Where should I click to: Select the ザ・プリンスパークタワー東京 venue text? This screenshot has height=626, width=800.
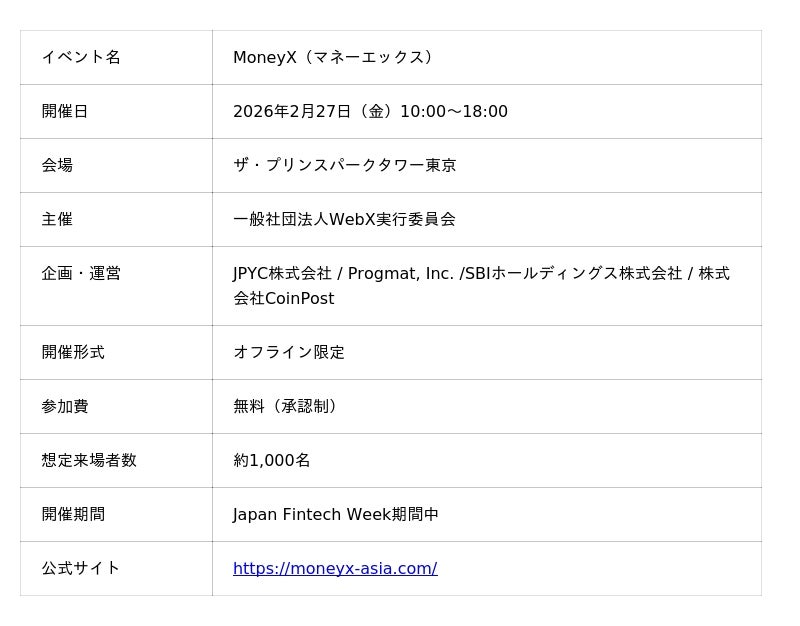[344, 165]
